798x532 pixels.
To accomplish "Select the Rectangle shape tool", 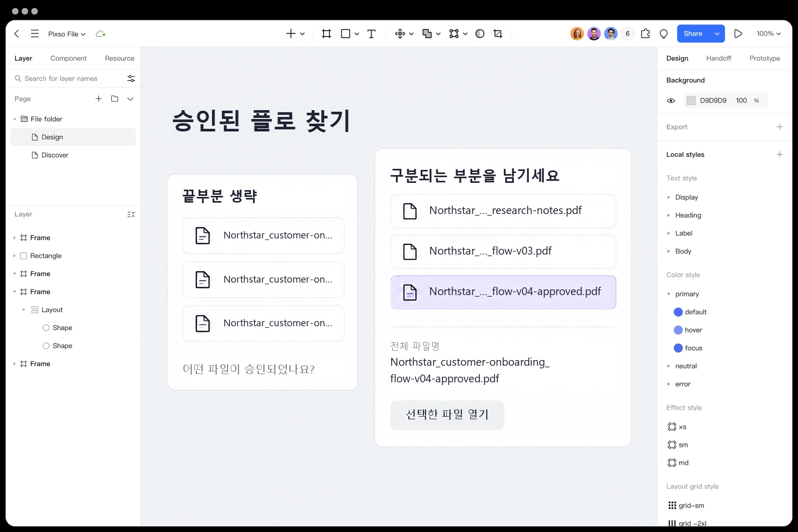I will [345, 34].
